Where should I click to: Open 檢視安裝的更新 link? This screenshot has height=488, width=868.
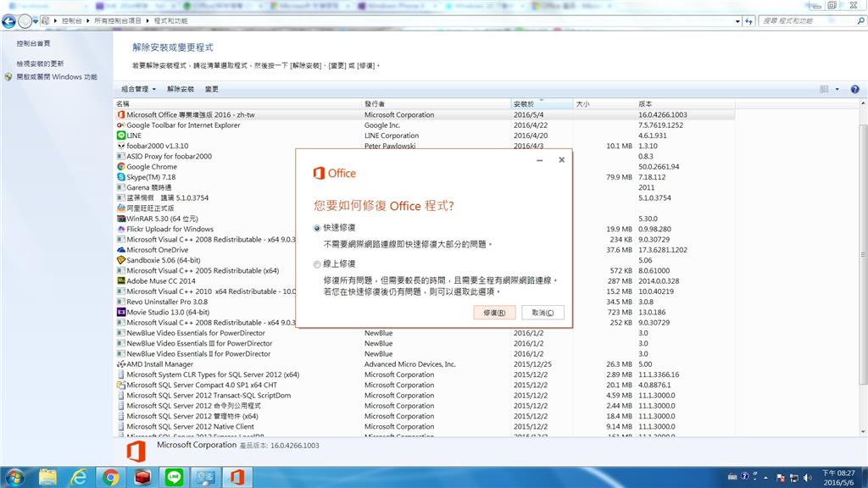(40, 64)
